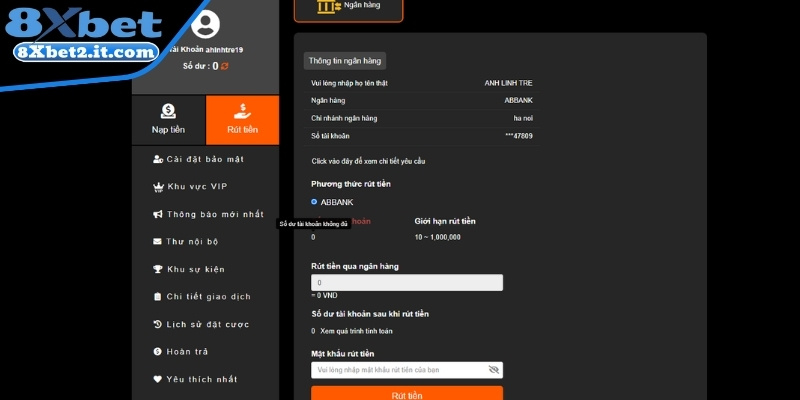Screen dimensions: 800x400
Task: Click the crown icon for Khu vực VIP
Action: point(158,187)
